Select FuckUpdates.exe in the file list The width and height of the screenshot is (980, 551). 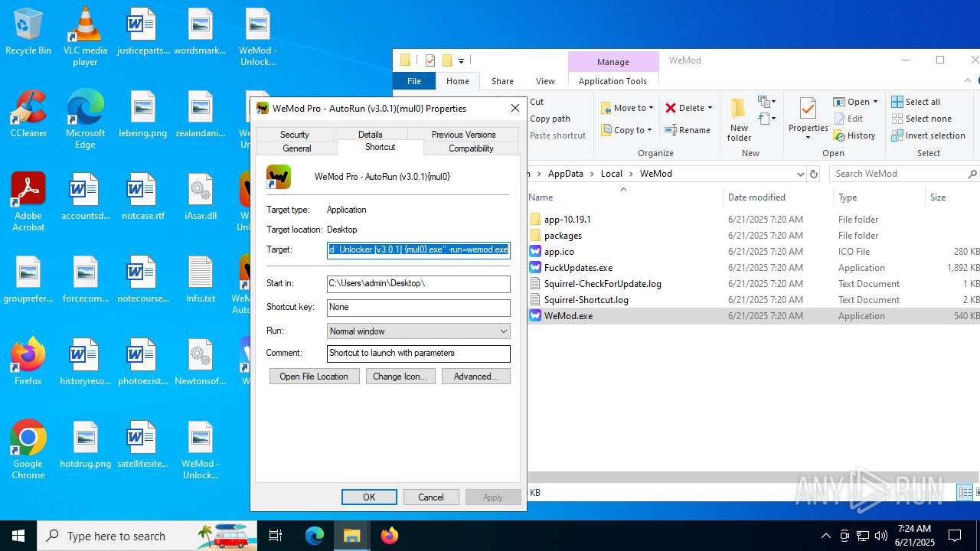click(578, 268)
